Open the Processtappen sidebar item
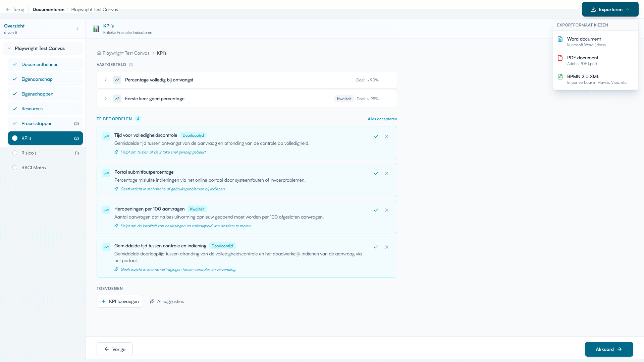 37,123
